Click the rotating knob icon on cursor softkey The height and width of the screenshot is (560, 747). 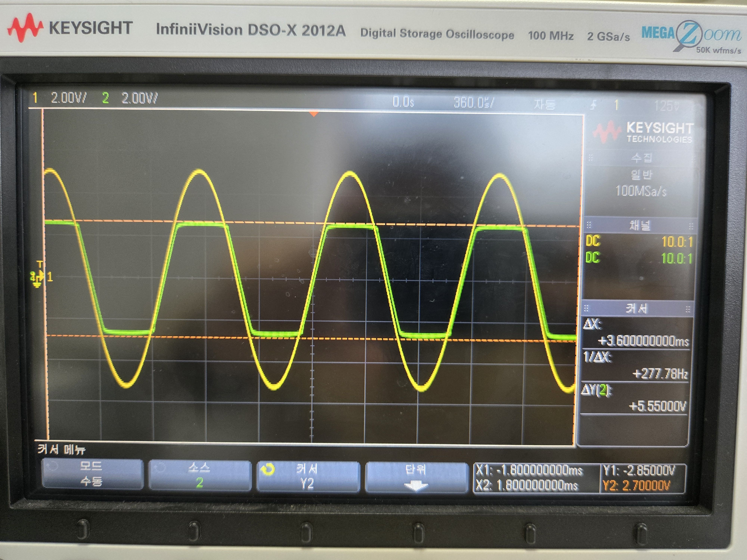pos(268,469)
